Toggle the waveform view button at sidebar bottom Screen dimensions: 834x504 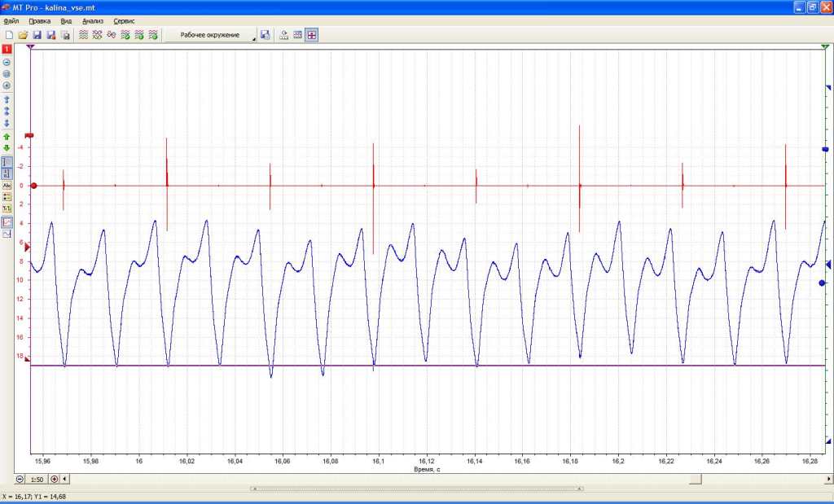point(7,234)
